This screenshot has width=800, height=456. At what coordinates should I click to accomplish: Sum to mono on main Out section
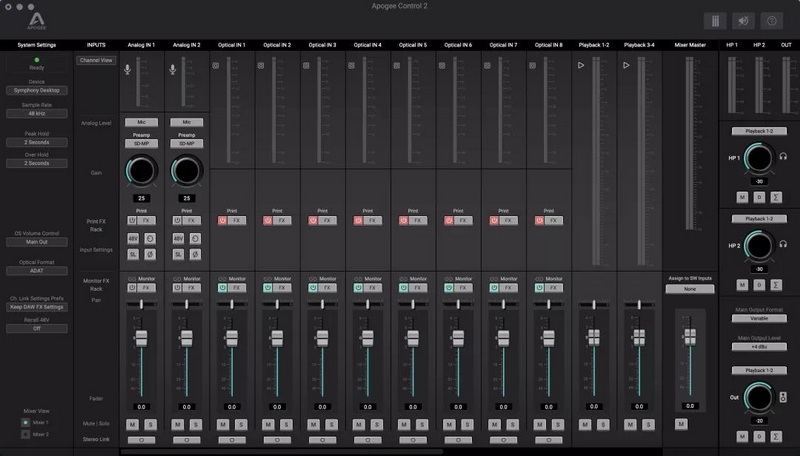pyautogui.click(x=776, y=436)
